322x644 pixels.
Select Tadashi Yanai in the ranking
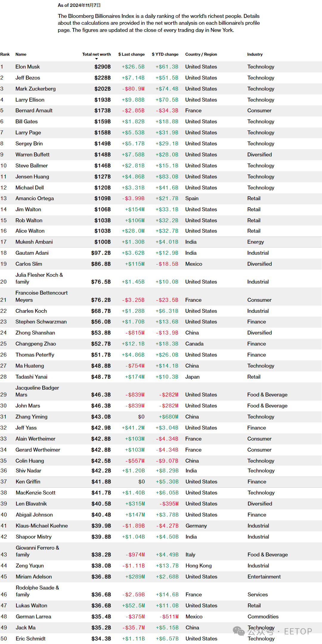point(31,377)
